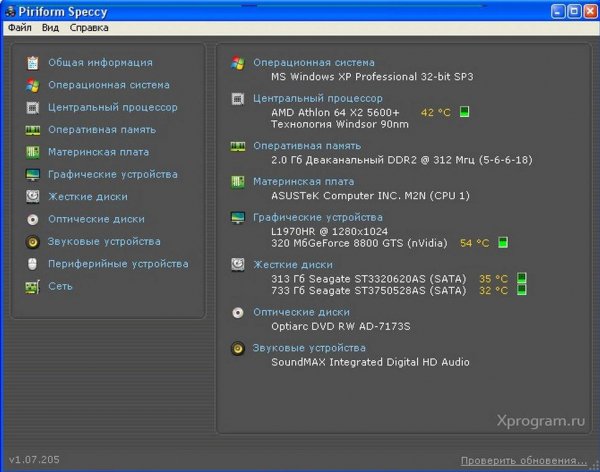Click the CPU chip icon beside sidebar Центральный процессор

(33, 108)
